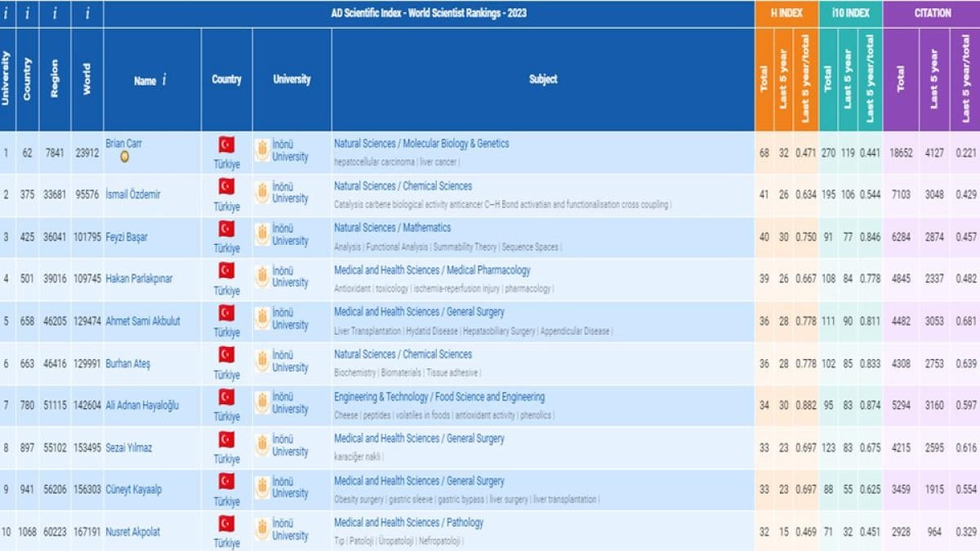Click the Türkiye flag in Feyzi Başar's row
Viewport: 980px width, 551px height.
226,229
